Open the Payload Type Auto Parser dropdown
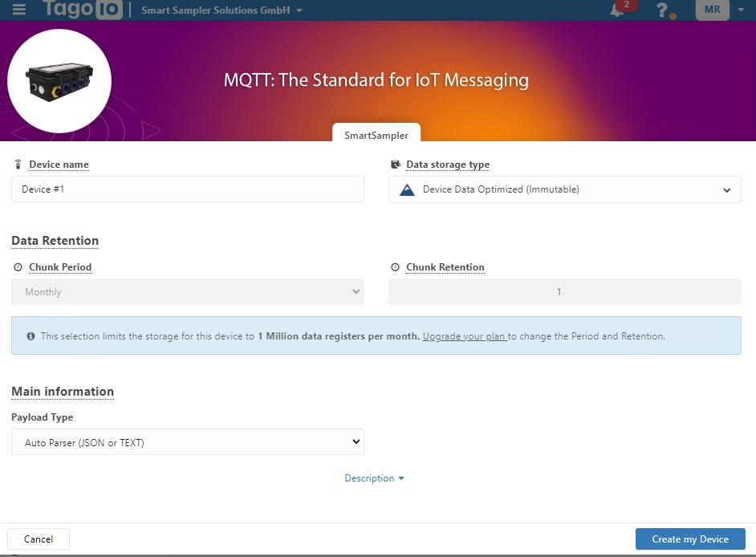The height and width of the screenshot is (557, 756). (188, 442)
